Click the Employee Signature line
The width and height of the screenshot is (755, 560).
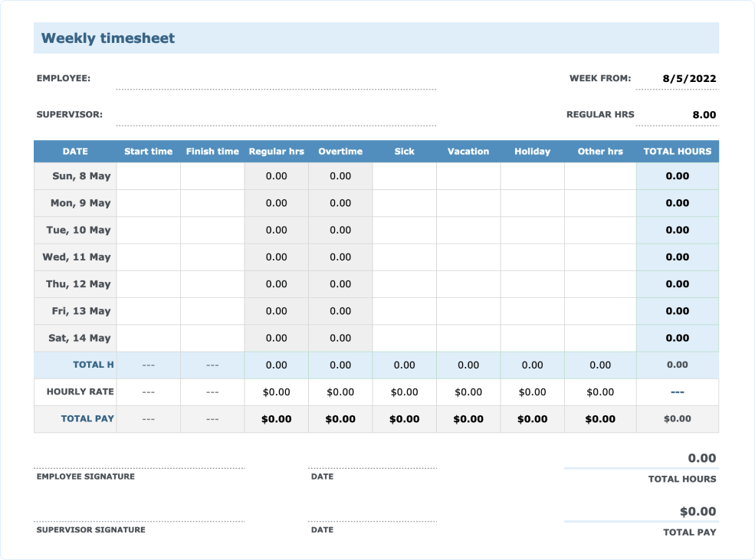[138, 467]
